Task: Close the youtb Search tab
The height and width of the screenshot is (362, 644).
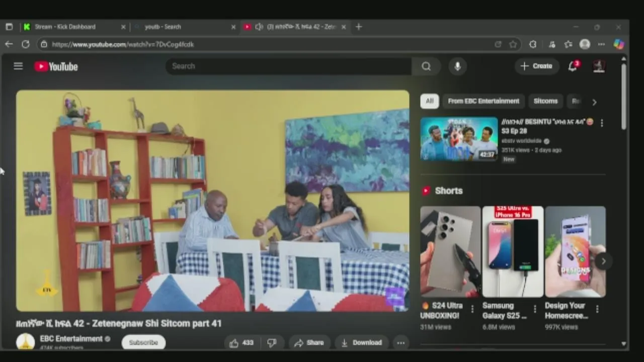Action: [x=233, y=27]
